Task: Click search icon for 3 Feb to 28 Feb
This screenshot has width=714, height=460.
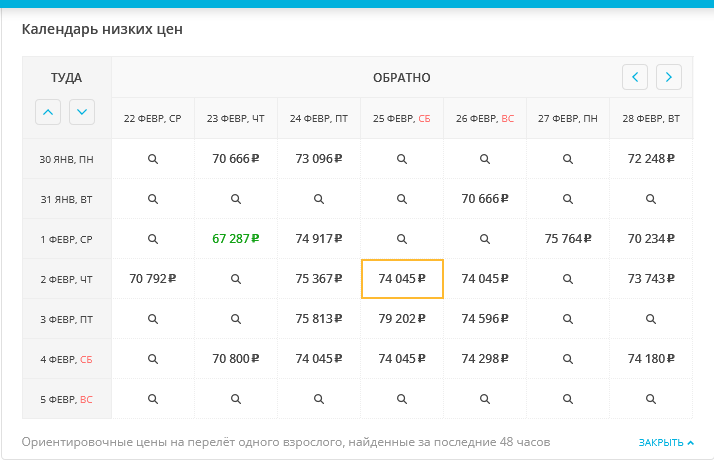Action: point(651,319)
